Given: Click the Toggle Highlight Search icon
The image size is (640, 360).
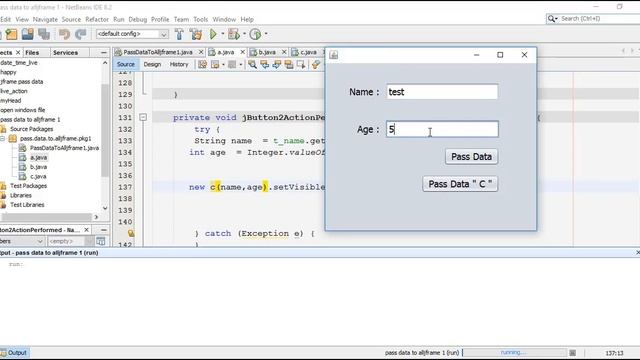Looking at the screenshot, I should pyautogui.click(x=289, y=64).
